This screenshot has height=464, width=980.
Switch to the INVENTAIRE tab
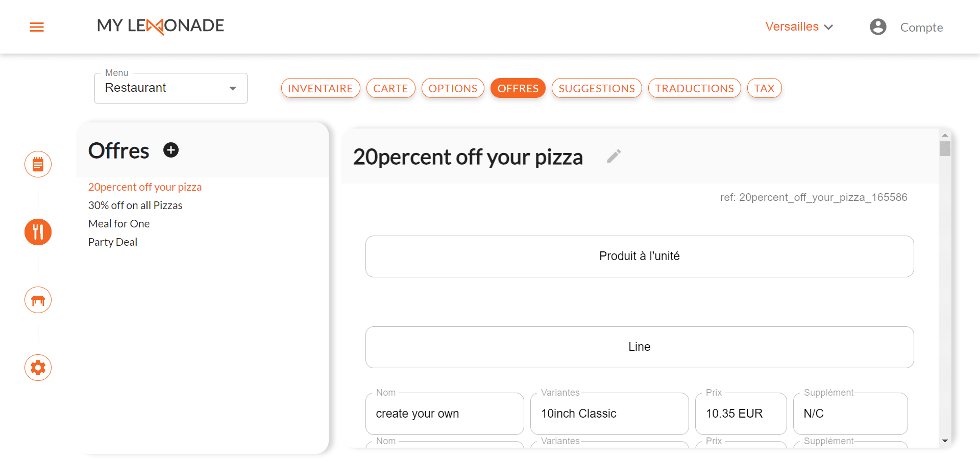pyautogui.click(x=321, y=88)
